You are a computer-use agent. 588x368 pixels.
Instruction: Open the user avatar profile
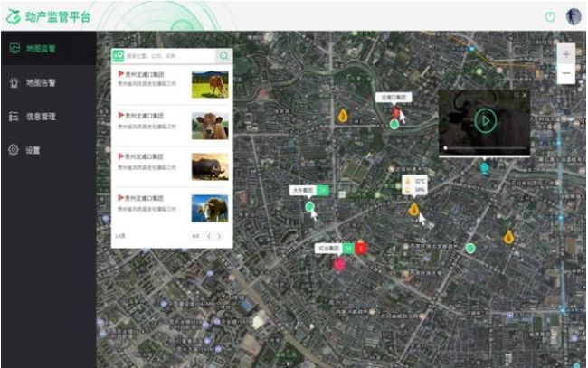(x=574, y=16)
